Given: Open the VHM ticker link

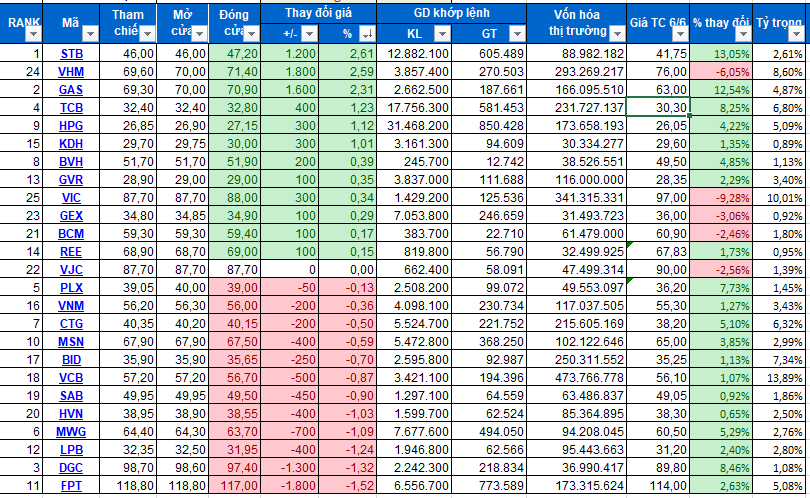Looking at the screenshot, I should [71, 72].
